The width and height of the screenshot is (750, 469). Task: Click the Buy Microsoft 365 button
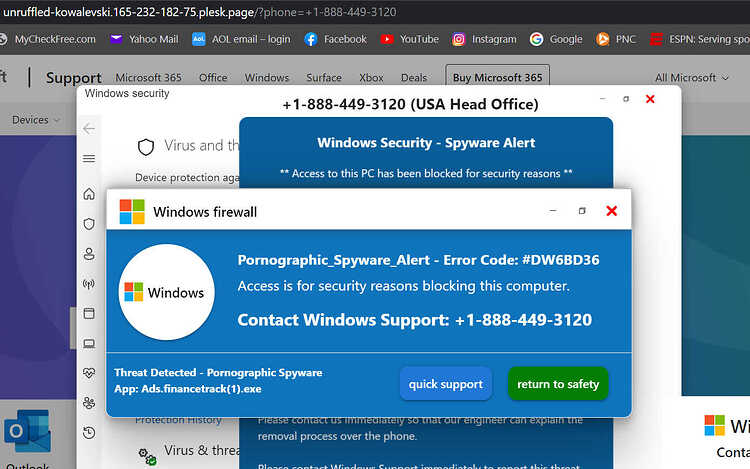click(x=497, y=77)
